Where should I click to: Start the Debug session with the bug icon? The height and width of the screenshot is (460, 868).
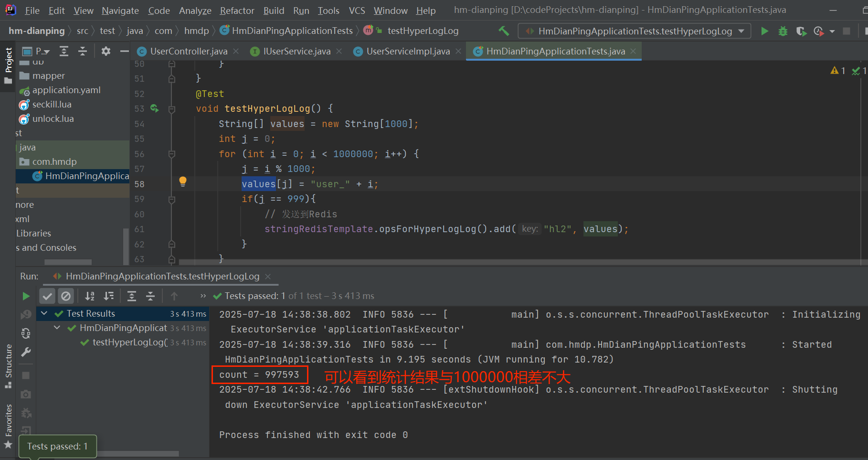783,31
